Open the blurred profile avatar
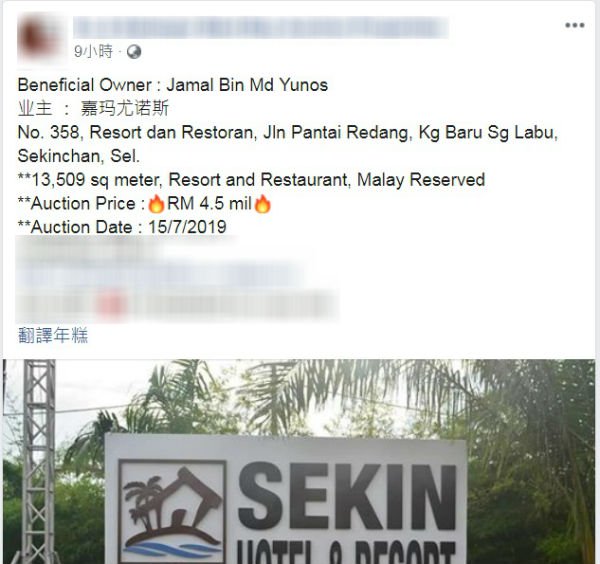The width and height of the screenshot is (600, 564). [40, 37]
